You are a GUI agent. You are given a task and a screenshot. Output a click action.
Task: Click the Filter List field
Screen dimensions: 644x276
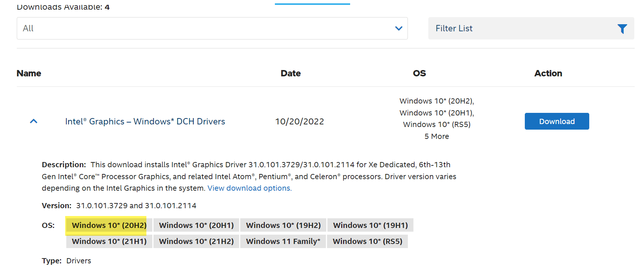point(531,28)
